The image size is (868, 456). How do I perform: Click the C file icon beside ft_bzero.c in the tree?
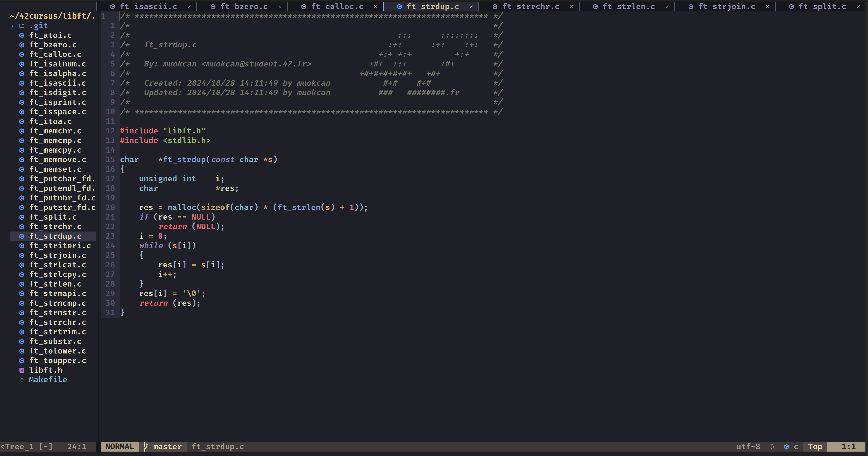(x=22, y=45)
